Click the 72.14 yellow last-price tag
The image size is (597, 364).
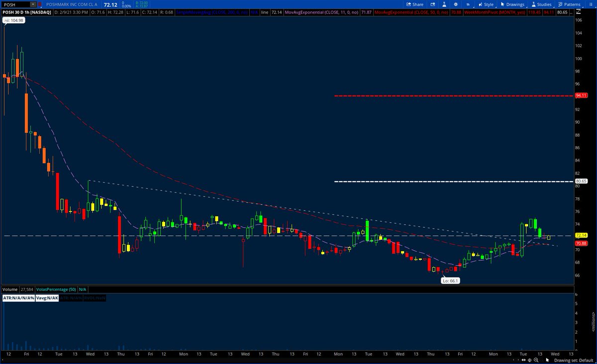[x=581, y=235]
